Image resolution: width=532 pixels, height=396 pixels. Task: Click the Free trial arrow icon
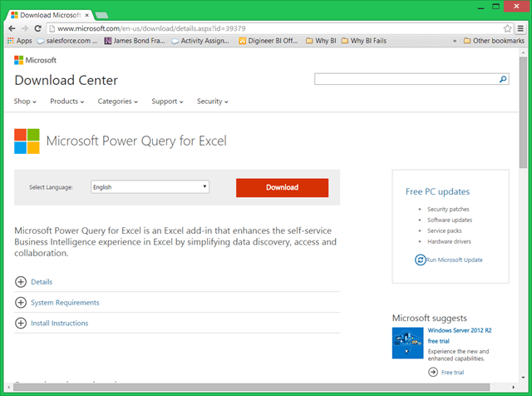click(x=433, y=372)
